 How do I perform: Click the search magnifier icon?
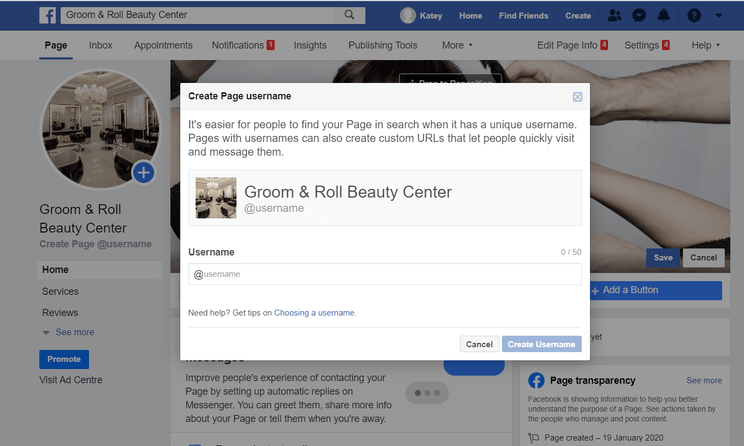[x=349, y=15]
